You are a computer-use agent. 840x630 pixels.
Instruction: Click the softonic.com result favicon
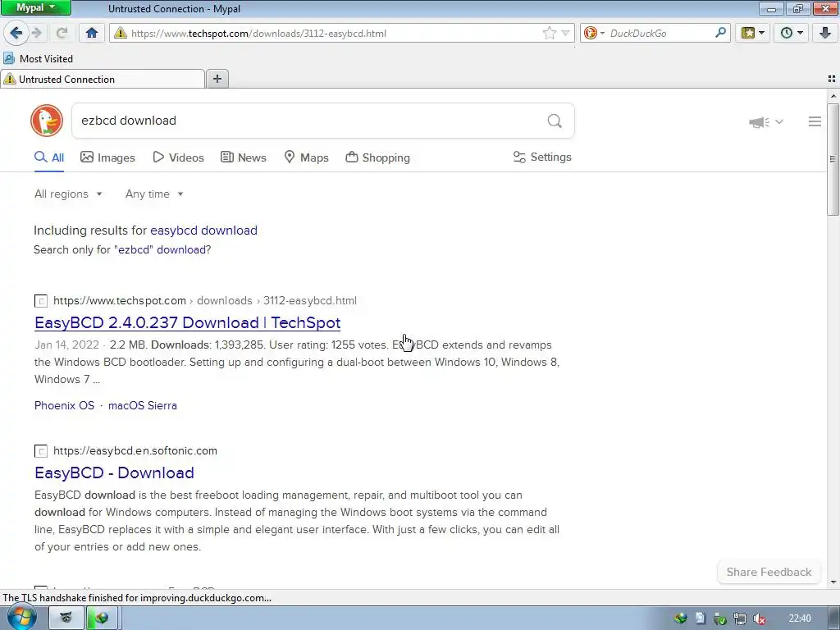tap(41, 451)
